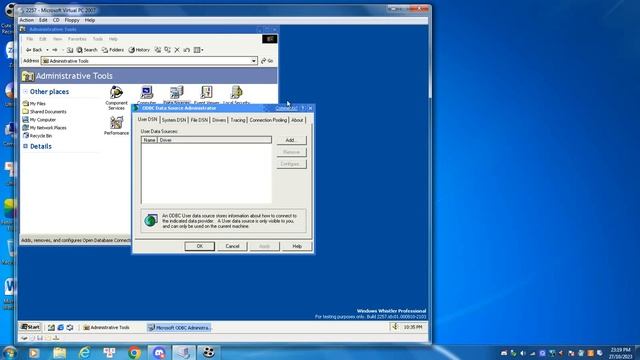Open Virtual PC Edit menu
This screenshot has width=640, height=360.
43,20
